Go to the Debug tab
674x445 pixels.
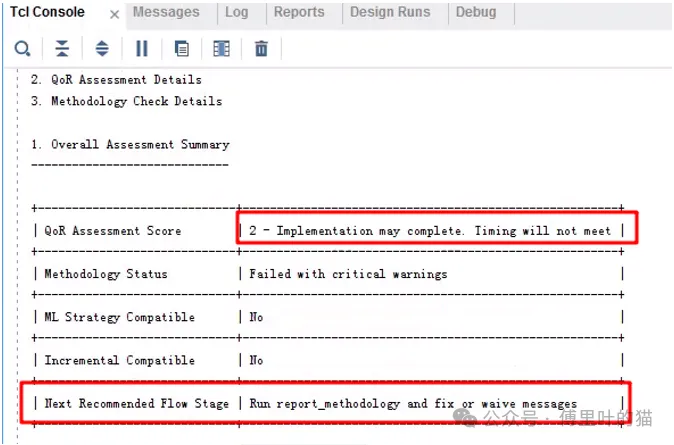(475, 13)
